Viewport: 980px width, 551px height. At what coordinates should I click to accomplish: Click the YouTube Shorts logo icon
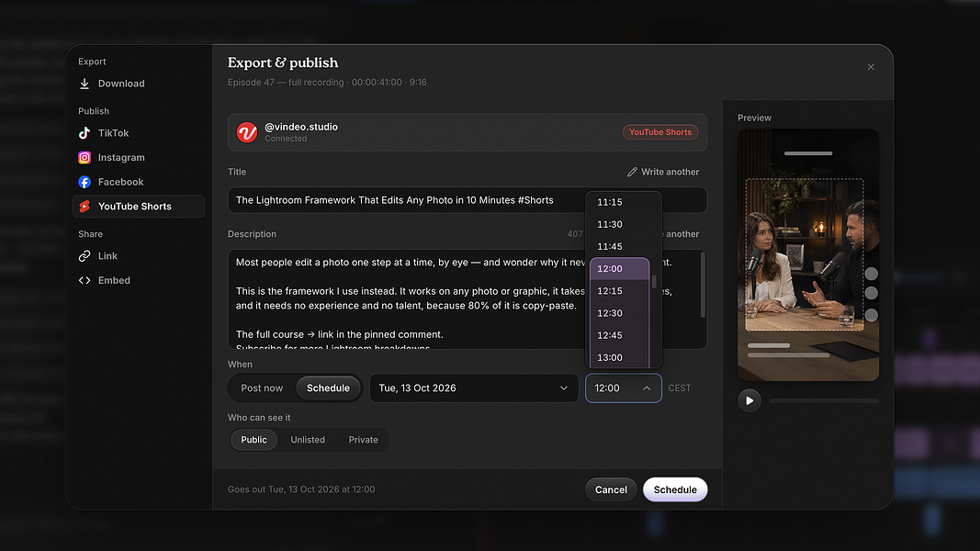tap(84, 206)
